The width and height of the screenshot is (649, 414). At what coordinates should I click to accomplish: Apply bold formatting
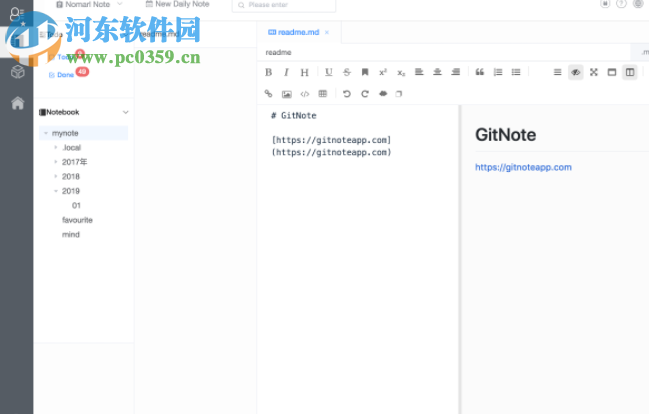[268, 72]
